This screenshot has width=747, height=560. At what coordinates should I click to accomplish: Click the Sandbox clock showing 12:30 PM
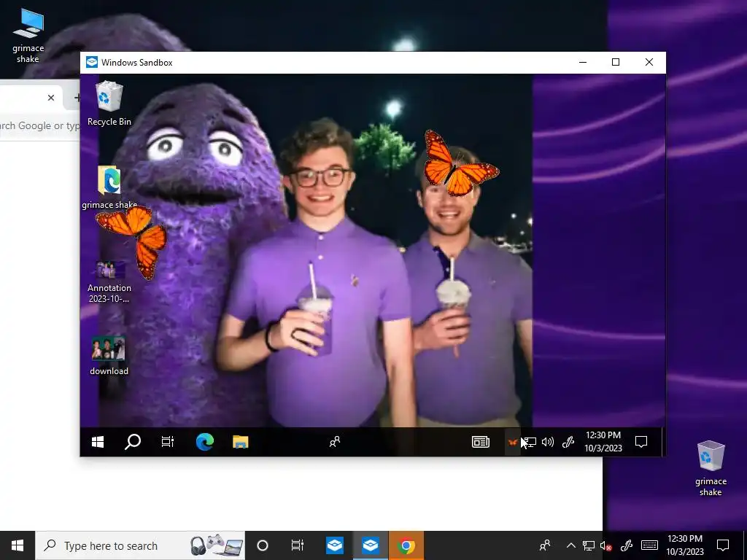coord(603,441)
